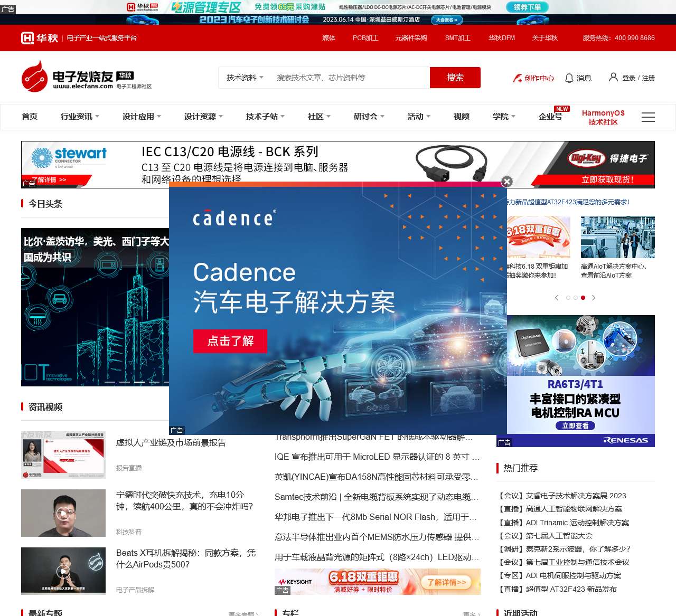Screen dimensions: 676x616
Task: Open 媒体 in the red top bar
Action: (x=329, y=38)
